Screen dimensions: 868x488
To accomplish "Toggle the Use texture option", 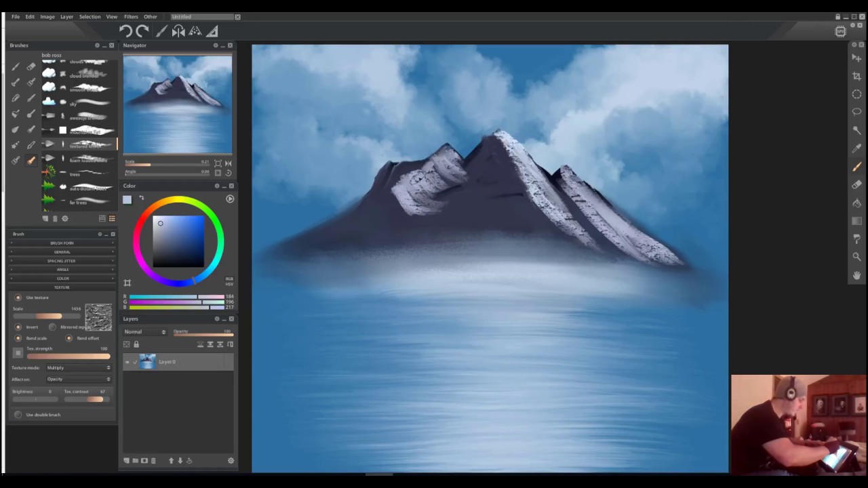I will coord(18,298).
